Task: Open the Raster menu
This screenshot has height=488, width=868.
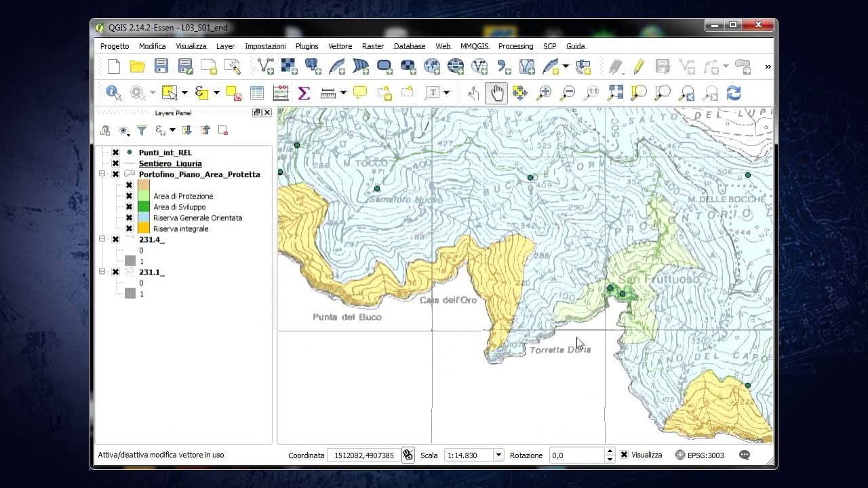Action: 373,46
